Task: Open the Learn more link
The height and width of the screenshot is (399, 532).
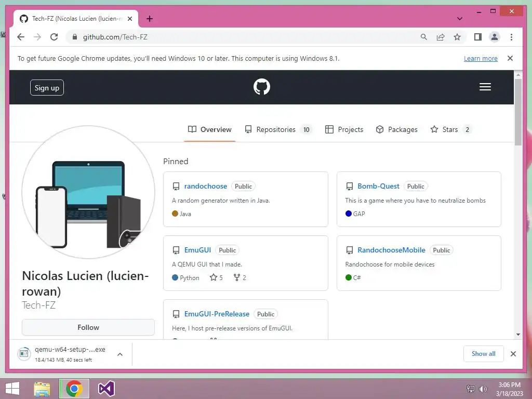Action: point(481,58)
